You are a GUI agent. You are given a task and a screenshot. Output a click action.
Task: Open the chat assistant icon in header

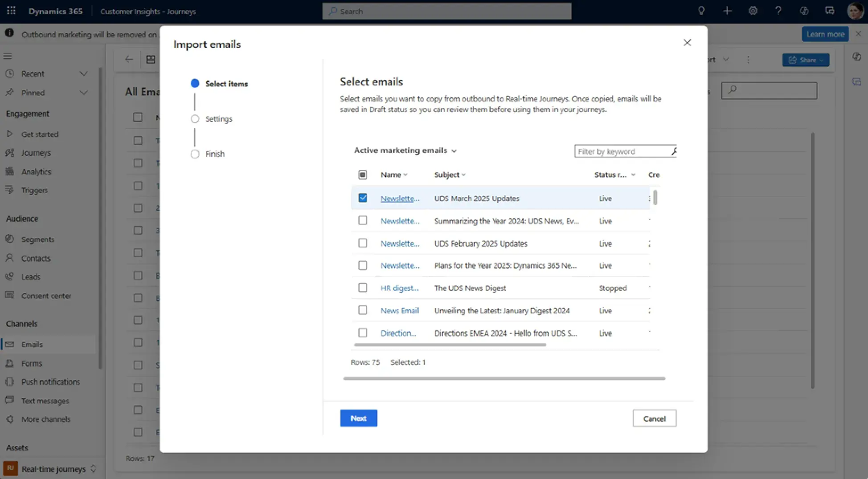point(830,11)
